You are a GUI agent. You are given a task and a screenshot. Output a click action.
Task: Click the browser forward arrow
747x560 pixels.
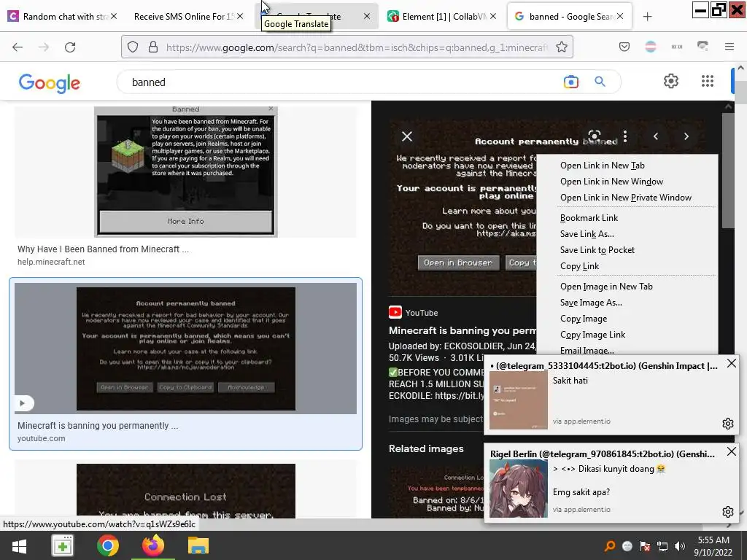click(x=44, y=47)
